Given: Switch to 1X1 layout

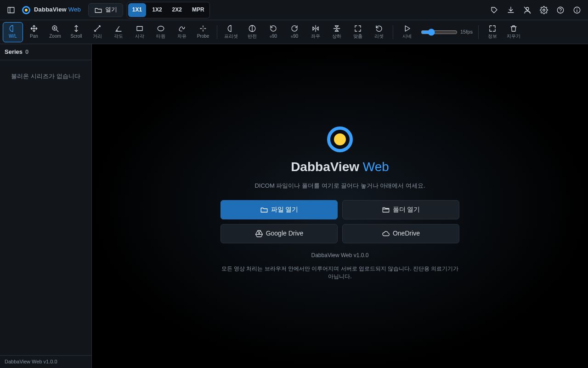Looking at the screenshot, I should point(137,10).
